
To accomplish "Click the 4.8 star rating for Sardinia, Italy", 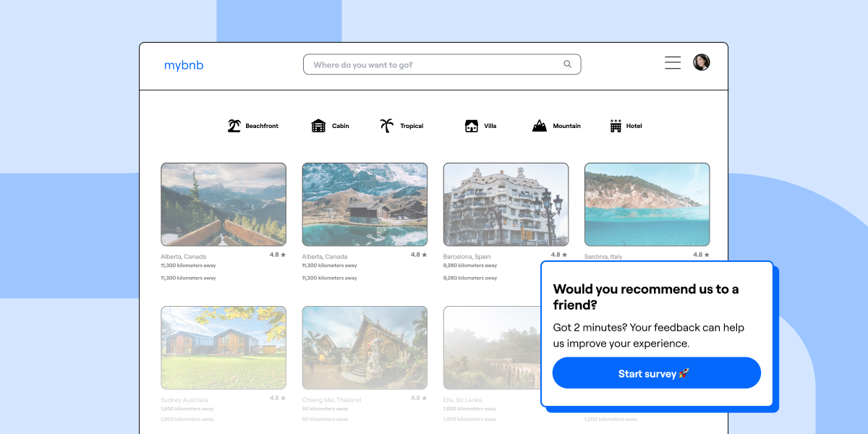I will [x=701, y=255].
